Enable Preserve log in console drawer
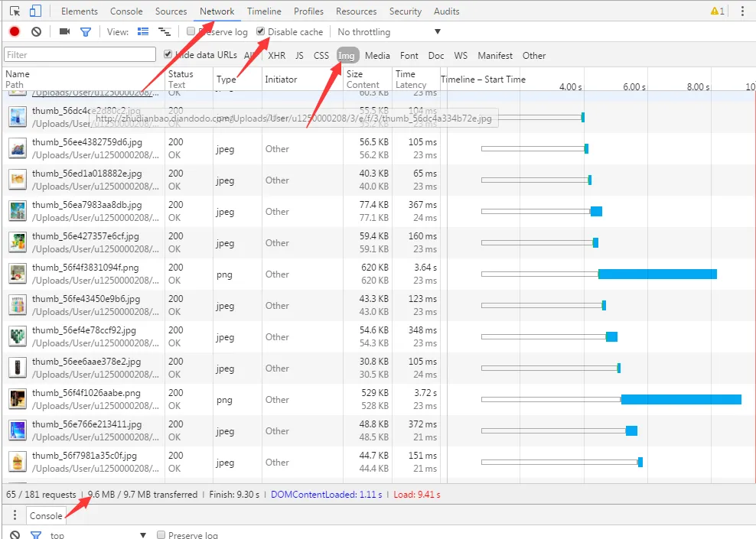The image size is (756, 539). point(161,534)
